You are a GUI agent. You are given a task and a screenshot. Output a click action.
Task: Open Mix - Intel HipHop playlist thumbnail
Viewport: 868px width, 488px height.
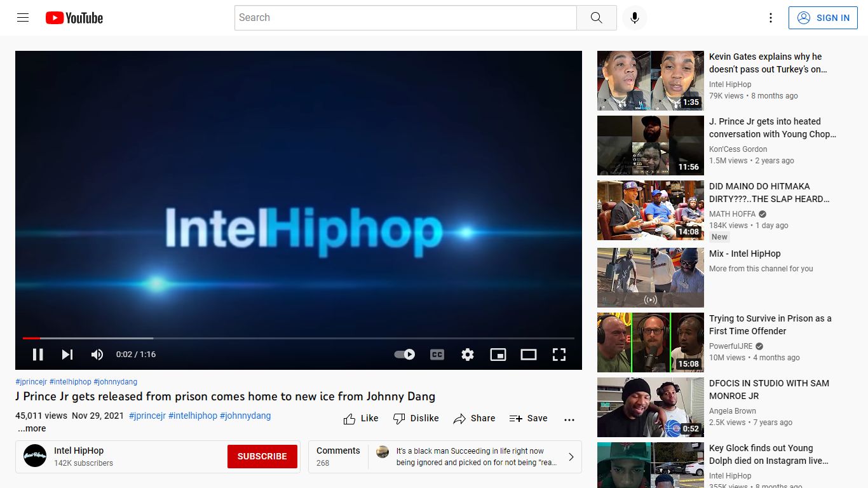(651, 278)
